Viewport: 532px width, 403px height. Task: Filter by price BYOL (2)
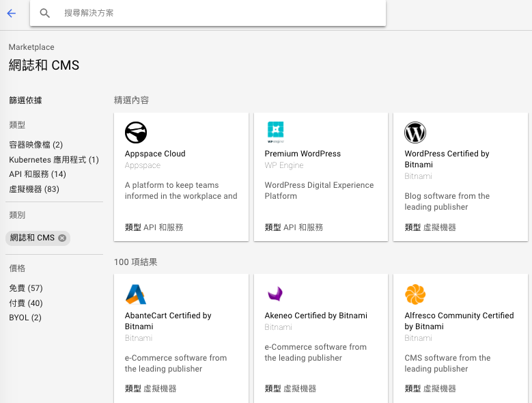[x=25, y=318]
